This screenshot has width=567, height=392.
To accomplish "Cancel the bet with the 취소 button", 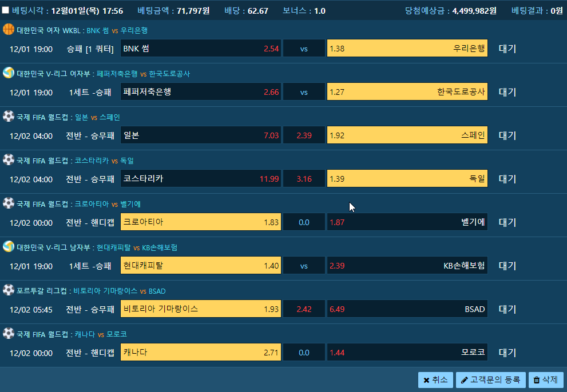I will pos(435,380).
